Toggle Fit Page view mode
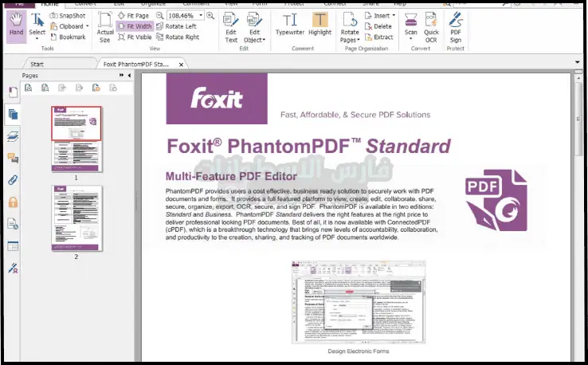 click(133, 15)
